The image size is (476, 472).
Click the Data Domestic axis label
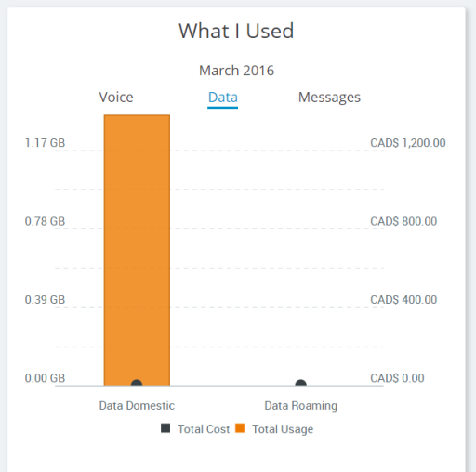tap(137, 406)
